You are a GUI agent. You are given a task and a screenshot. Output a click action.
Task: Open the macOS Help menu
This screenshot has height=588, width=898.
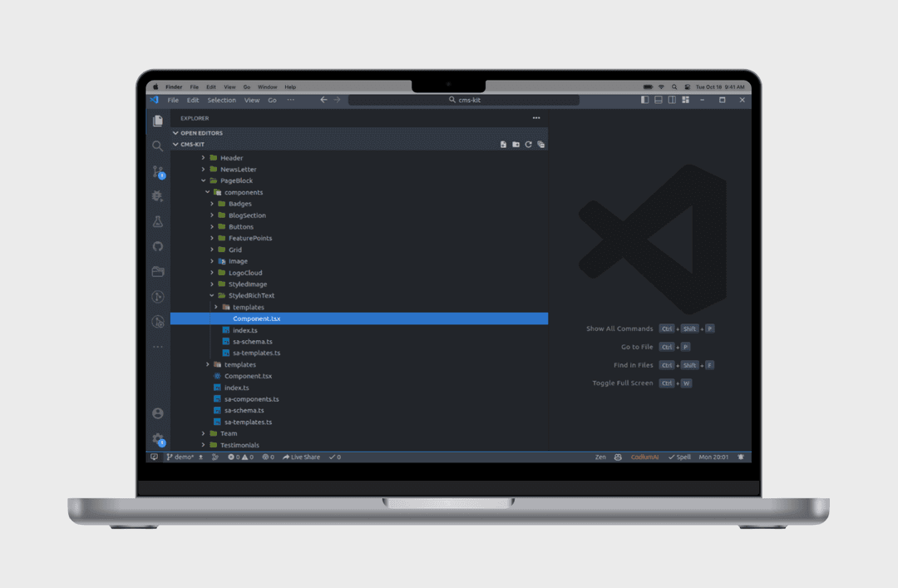(x=290, y=87)
